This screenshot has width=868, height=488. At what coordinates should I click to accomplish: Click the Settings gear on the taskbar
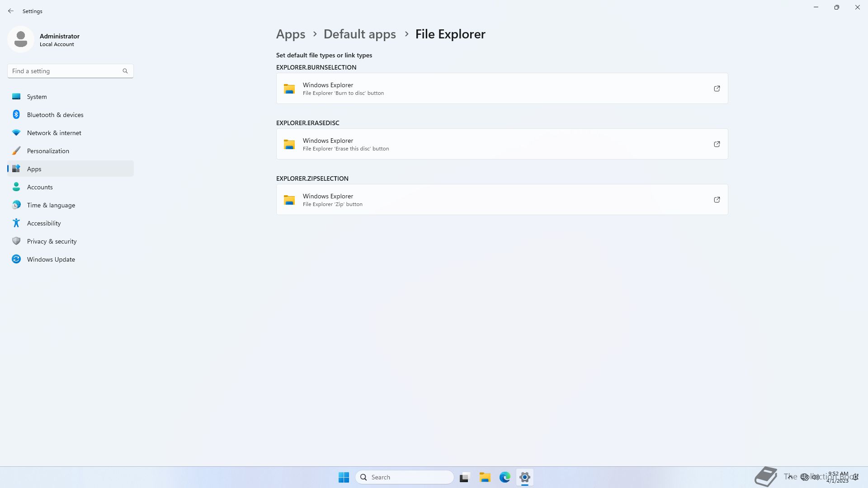pyautogui.click(x=525, y=477)
